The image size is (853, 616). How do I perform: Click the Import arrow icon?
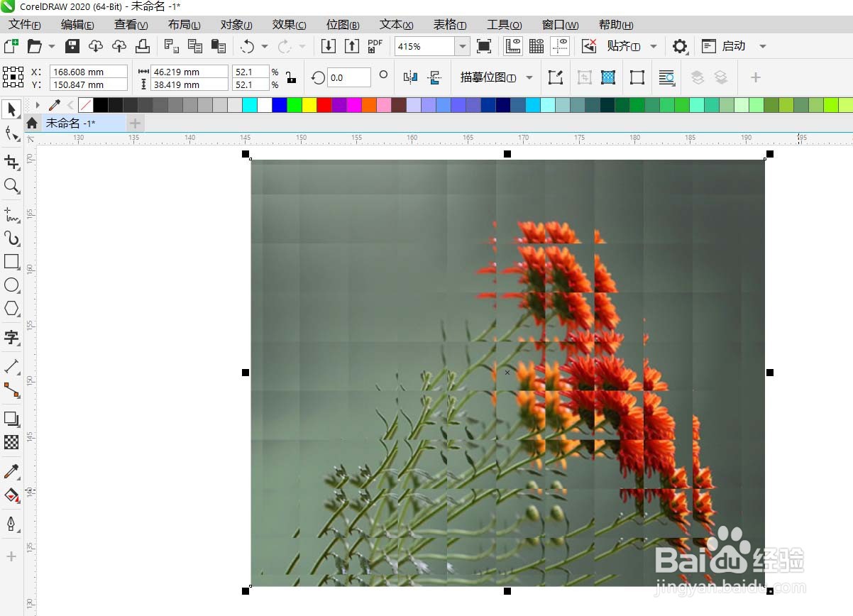pyautogui.click(x=329, y=46)
